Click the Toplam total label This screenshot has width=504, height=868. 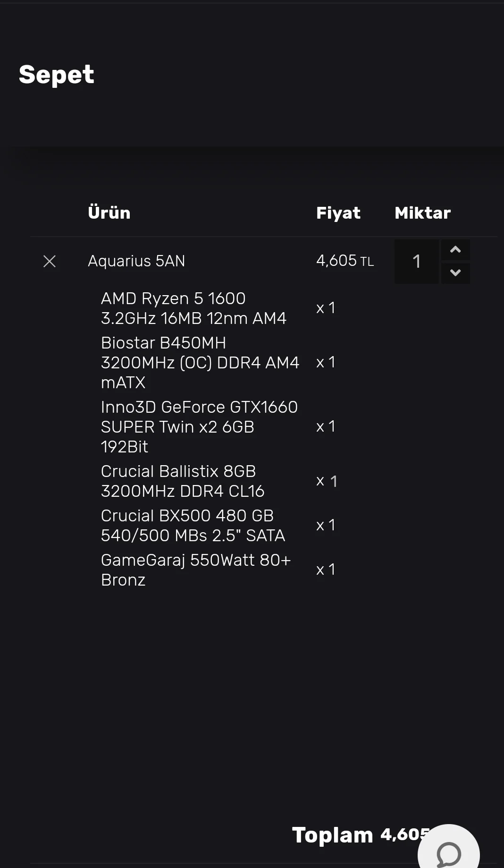[x=332, y=835]
